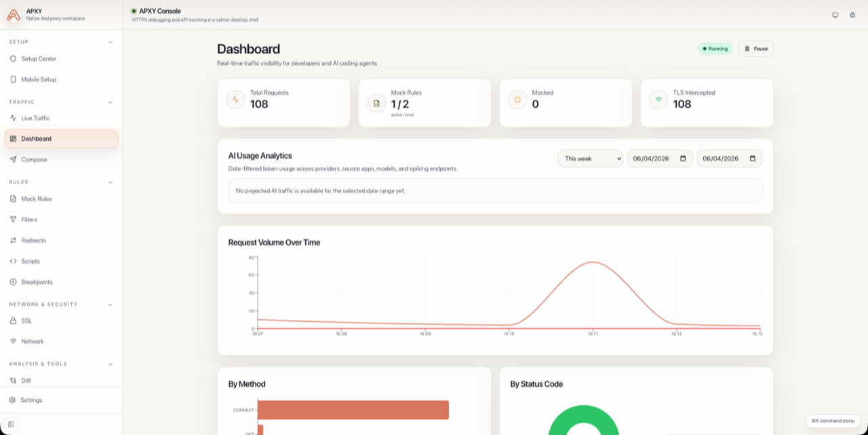Pause the running proxy
This screenshot has width=868, height=435.
click(755, 49)
